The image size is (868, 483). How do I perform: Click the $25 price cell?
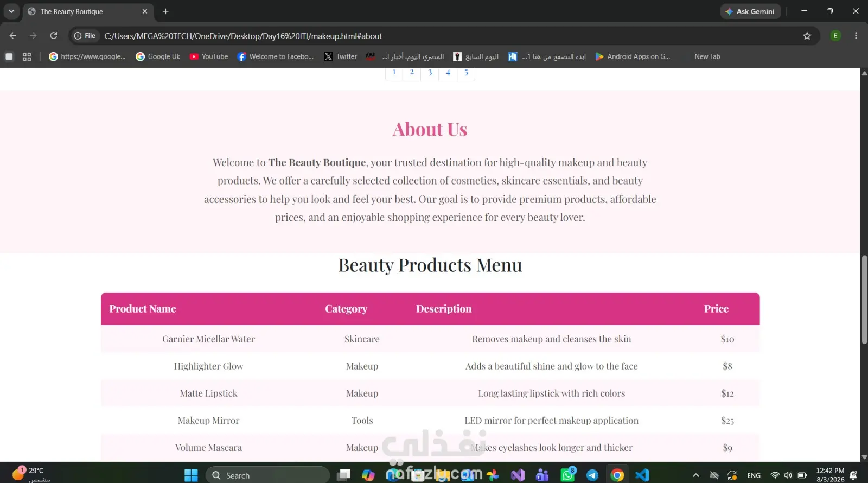(727, 421)
